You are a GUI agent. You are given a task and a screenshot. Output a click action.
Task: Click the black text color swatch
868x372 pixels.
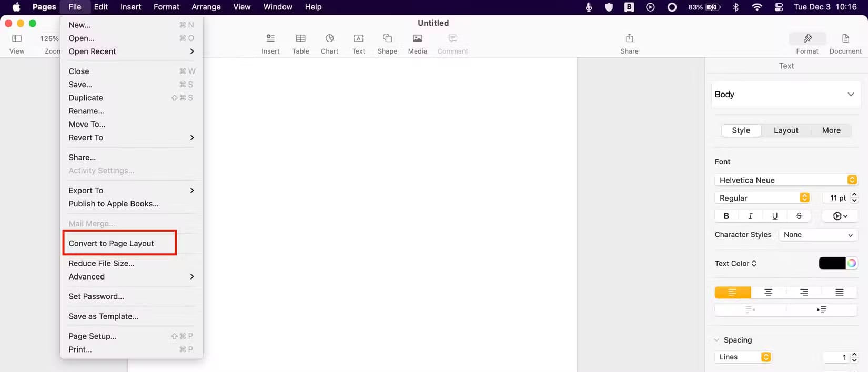tap(832, 263)
